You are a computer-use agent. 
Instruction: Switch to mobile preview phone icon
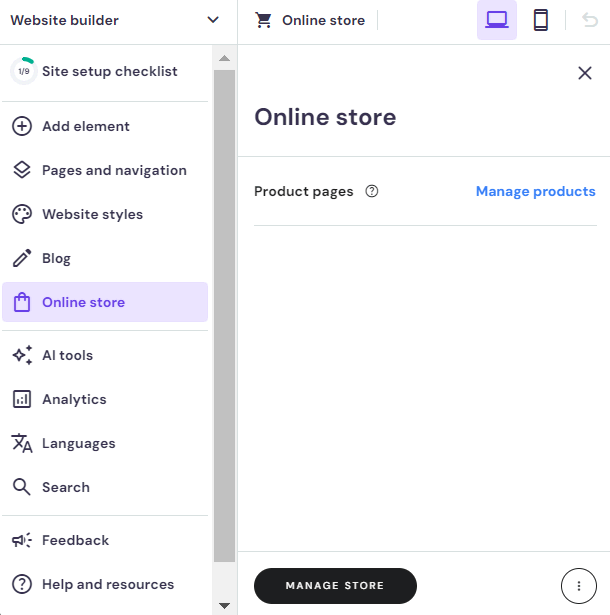[x=541, y=20]
